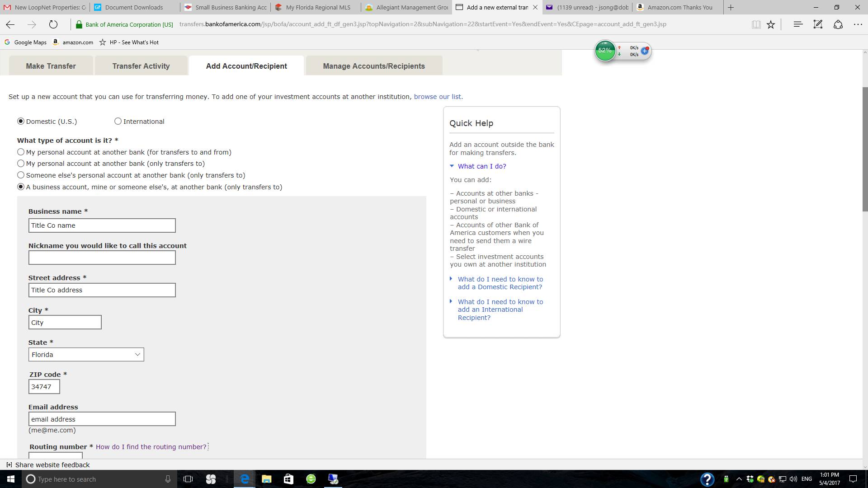Screen dimensions: 868x488
Task: Select 'Someone else's personal account' option
Action: (x=21, y=175)
